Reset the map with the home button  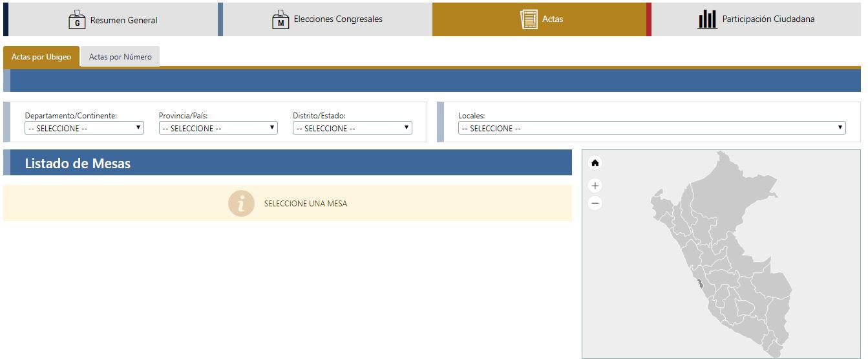coord(595,163)
